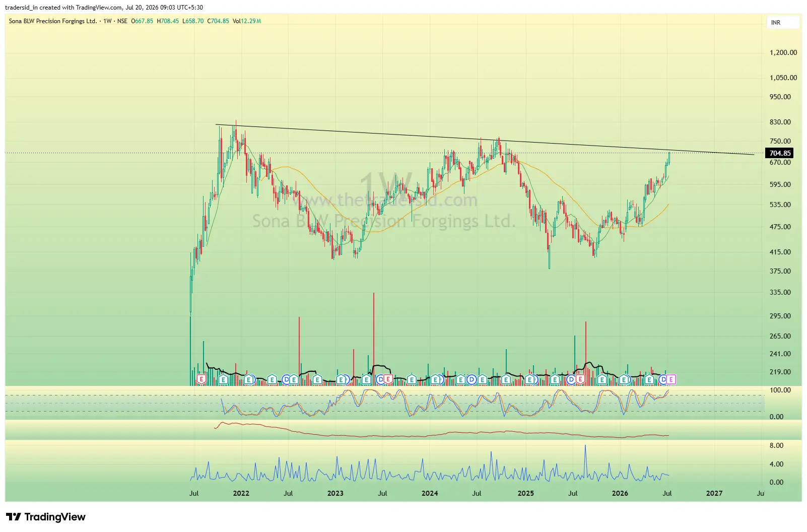The width and height of the screenshot is (807, 532).
Task: Click the dividend D marker near Jul 2023
Action: point(380,379)
